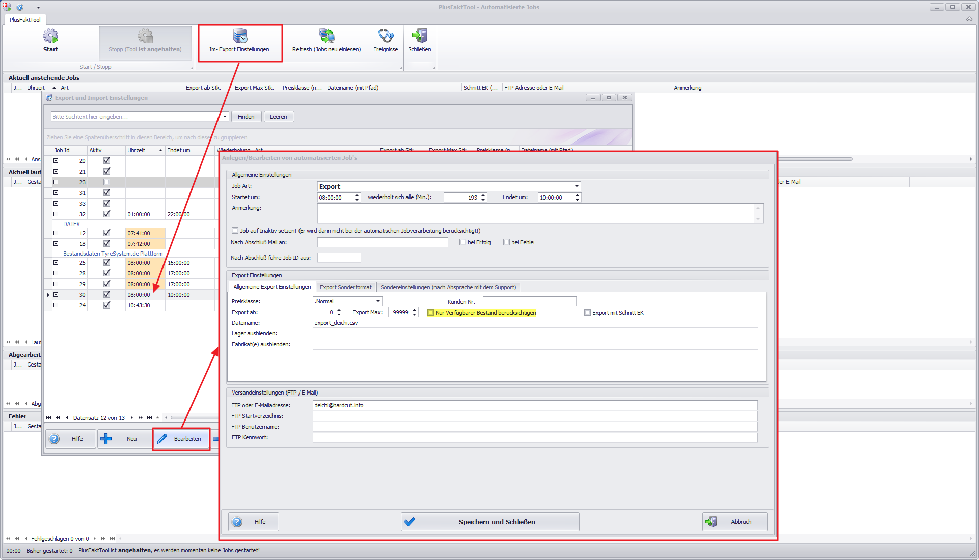Expand Job Id 20 row
Viewport: 979px width, 560px height.
click(56, 160)
